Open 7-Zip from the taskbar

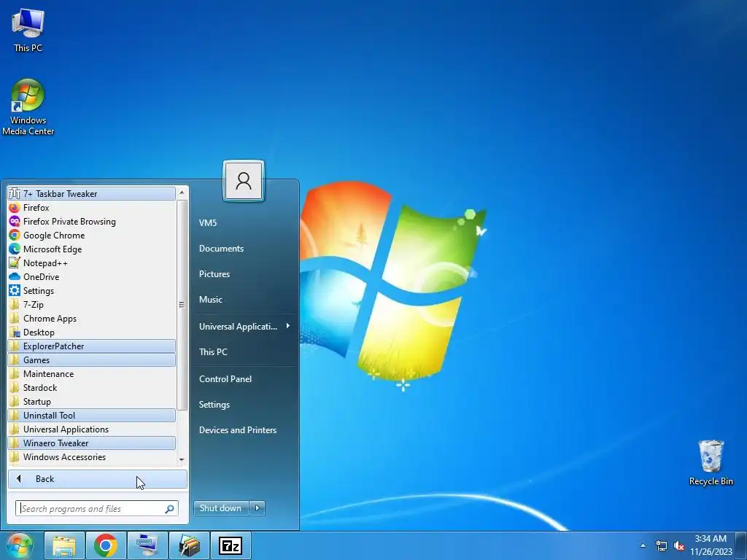231,545
